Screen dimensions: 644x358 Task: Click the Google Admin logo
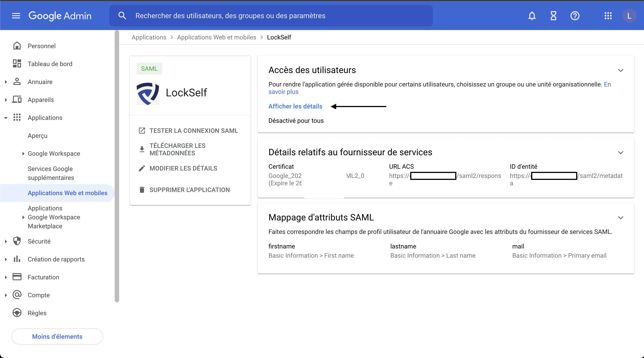pos(60,16)
